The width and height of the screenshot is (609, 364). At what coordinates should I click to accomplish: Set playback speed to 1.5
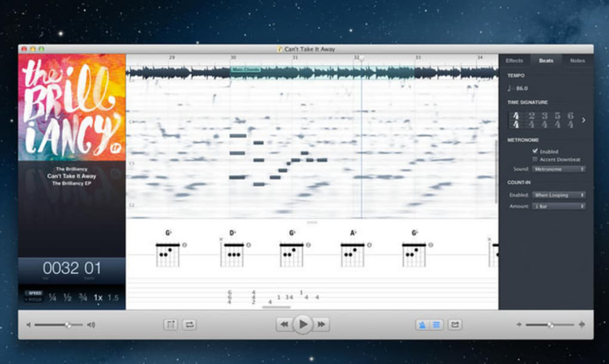pos(113,298)
